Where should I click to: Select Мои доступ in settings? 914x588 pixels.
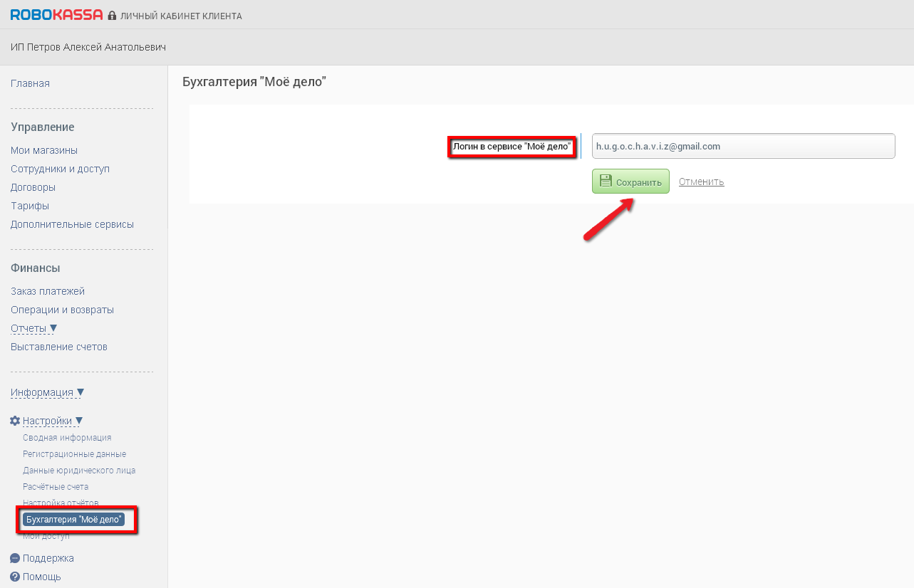(x=46, y=536)
